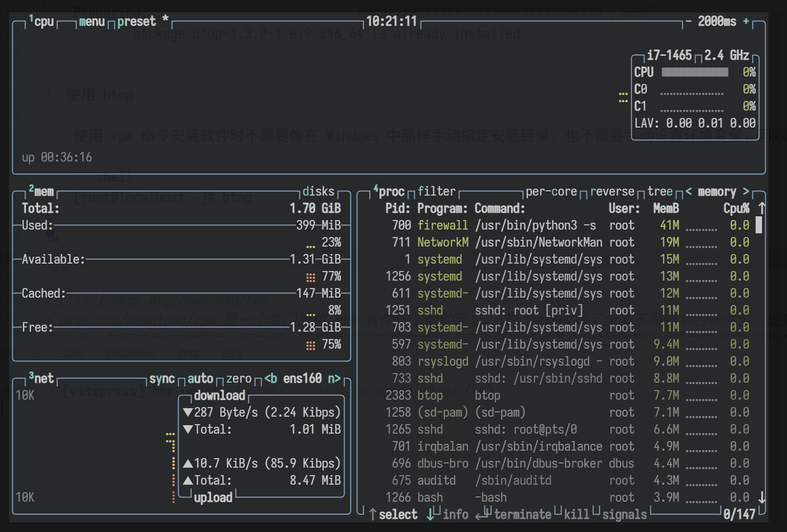Toggle the mem box label
Image resolution: width=787 pixels, height=532 pixels.
click(x=41, y=191)
